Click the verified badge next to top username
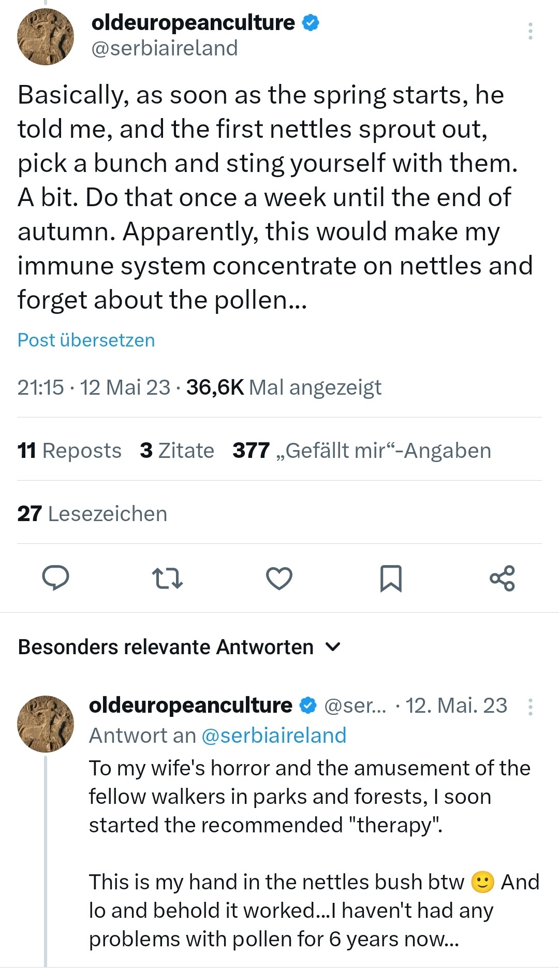 pos(311,23)
